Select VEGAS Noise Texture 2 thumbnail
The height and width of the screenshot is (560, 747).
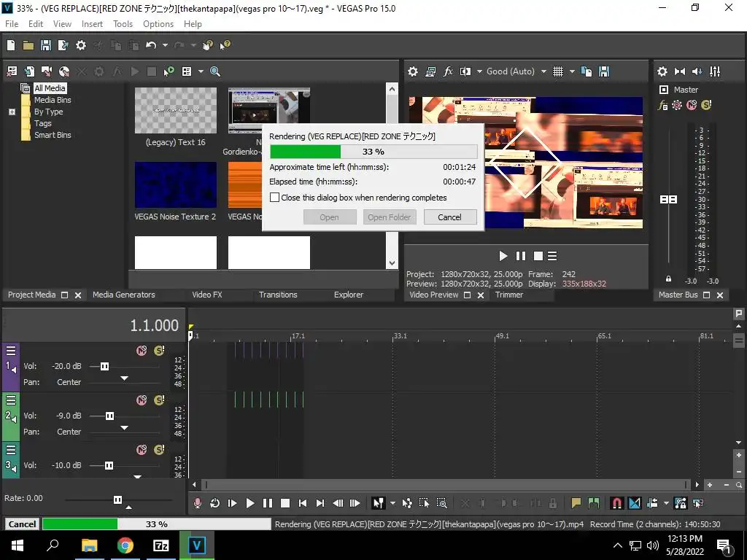coord(175,184)
